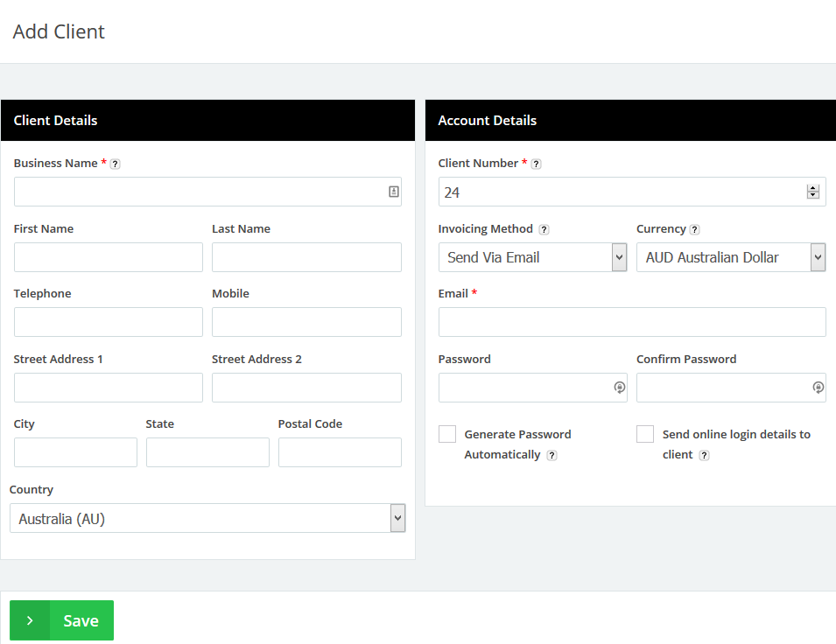The height and width of the screenshot is (644, 836).
Task: Click the green Save button
Action: click(62, 620)
